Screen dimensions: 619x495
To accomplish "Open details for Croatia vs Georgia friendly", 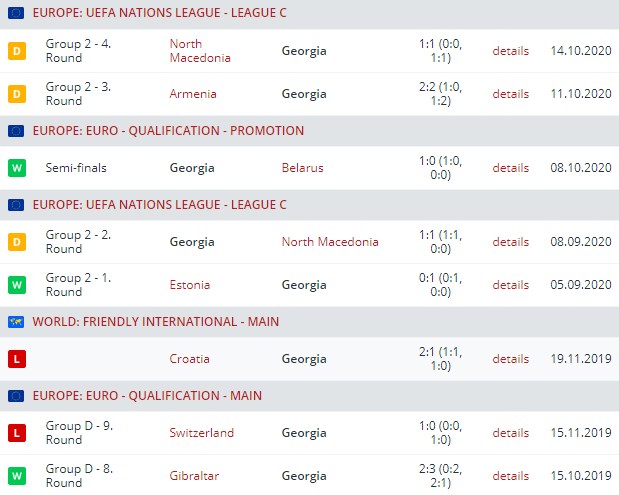I will 510,359.
